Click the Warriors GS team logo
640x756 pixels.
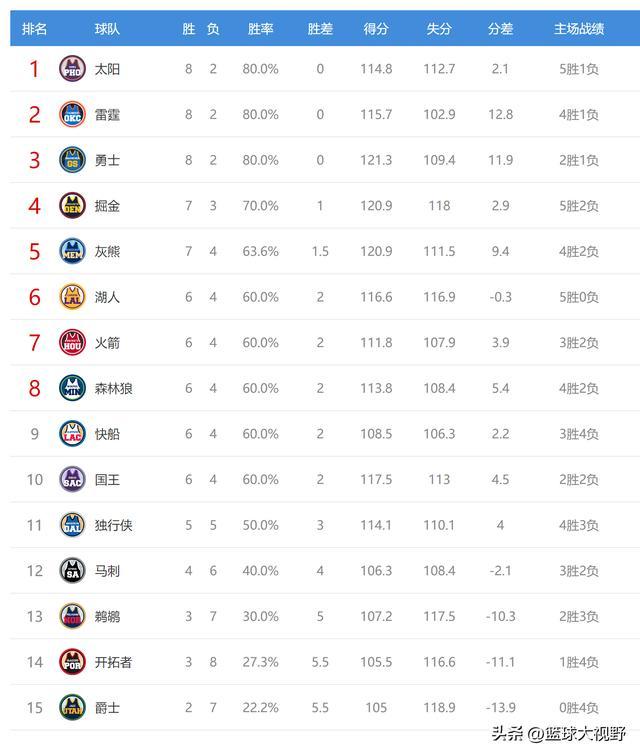click(72, 160)
